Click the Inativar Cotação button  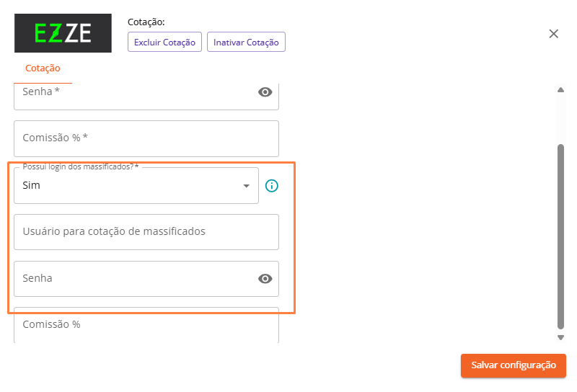[x=246, y=42]
